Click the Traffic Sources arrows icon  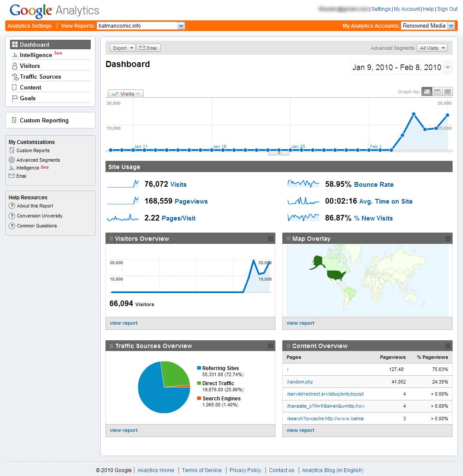[x=15, y=77]
